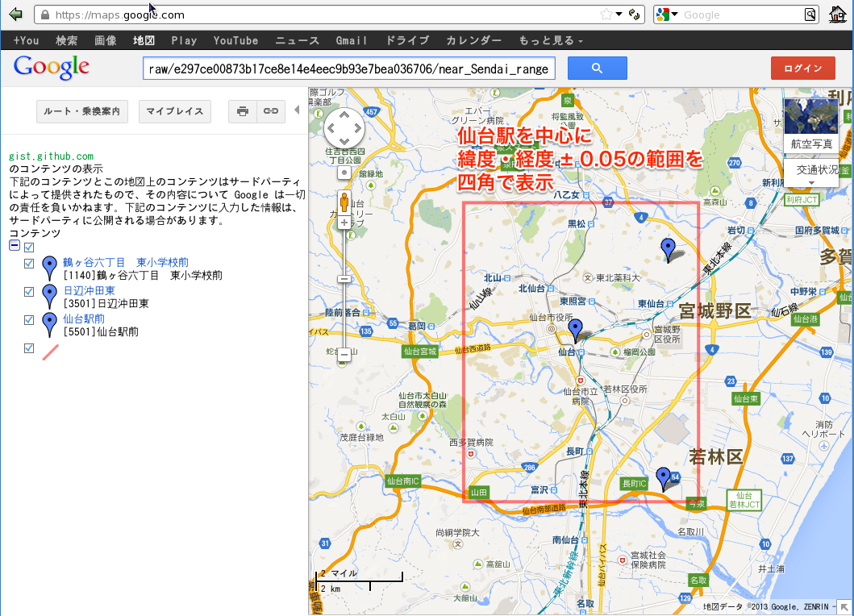Click the Google logo
Viewport: 854px width, 616px height.
point(51,68)
